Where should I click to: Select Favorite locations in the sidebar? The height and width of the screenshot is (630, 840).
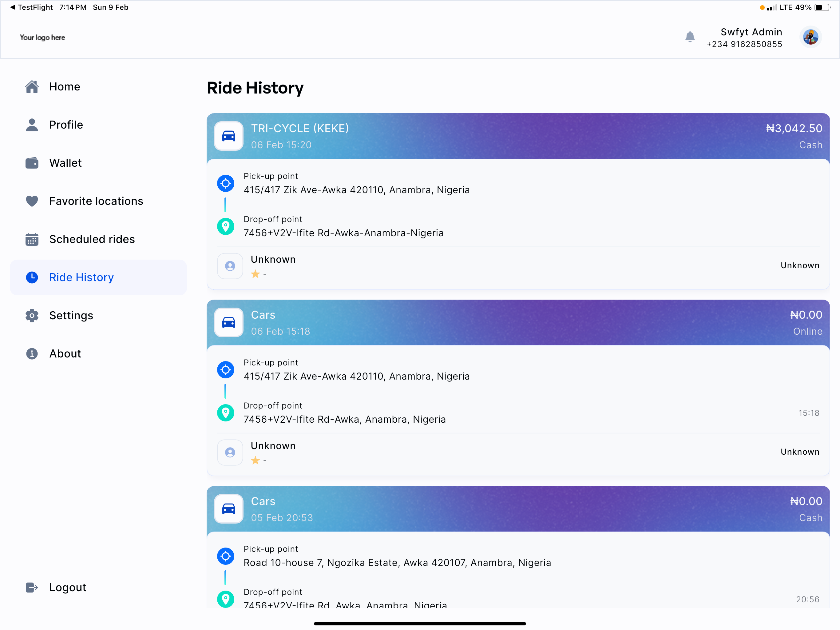pyautogui.click(x=98, y=201)
